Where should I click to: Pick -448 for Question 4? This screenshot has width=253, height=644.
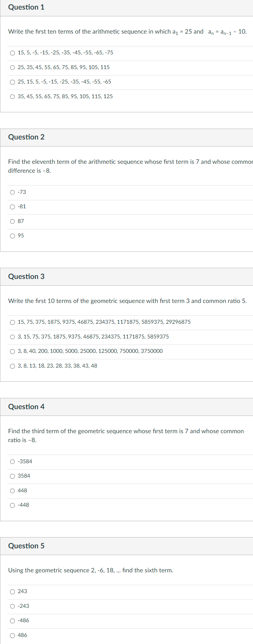pyautogui.click(x=12, y=505)
